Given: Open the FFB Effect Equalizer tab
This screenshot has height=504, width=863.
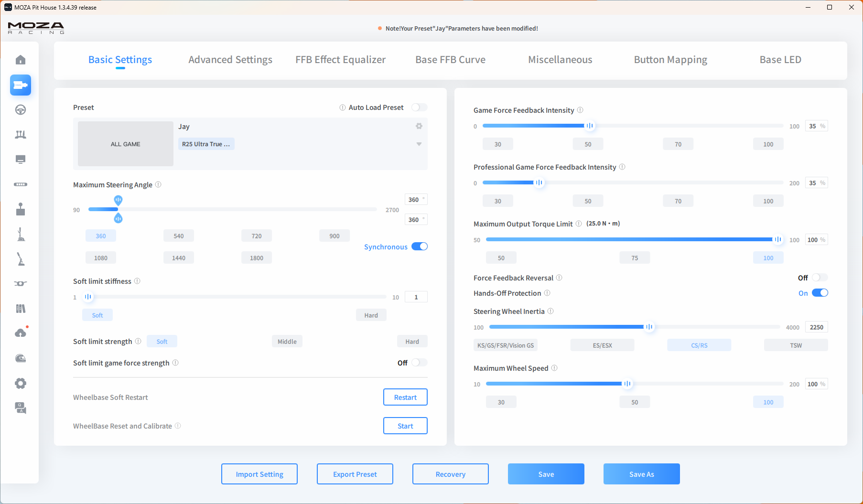Looking at the screenshot, I should point(340,60).
